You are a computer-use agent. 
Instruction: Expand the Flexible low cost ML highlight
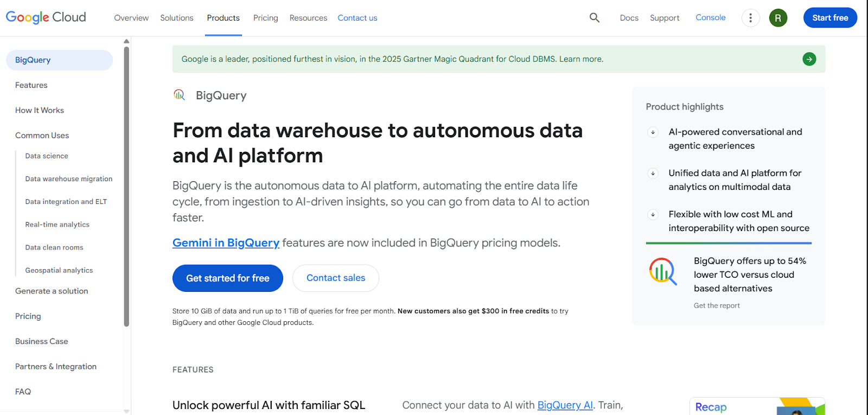tap(653, 214)
